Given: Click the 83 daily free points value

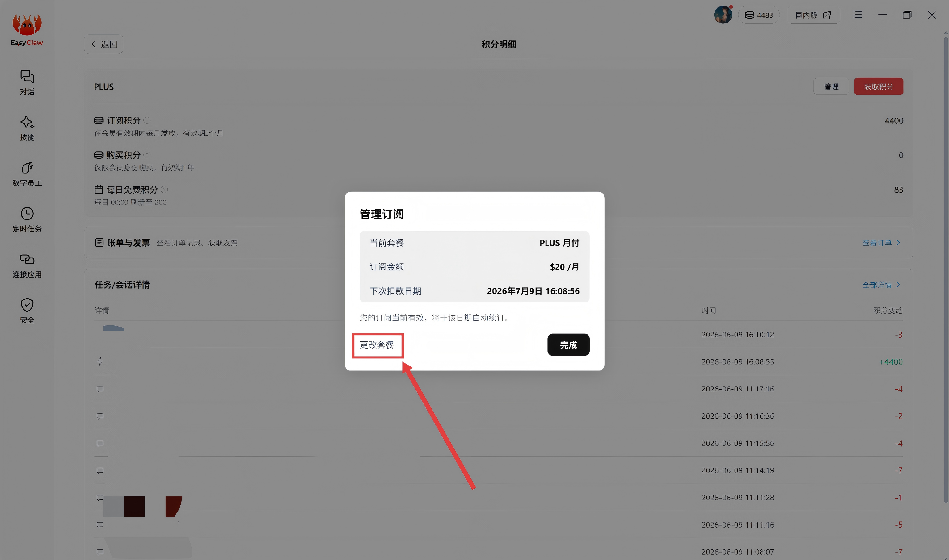Looking at the screenshot, I should pyautogui.click(x=898, y=190).
